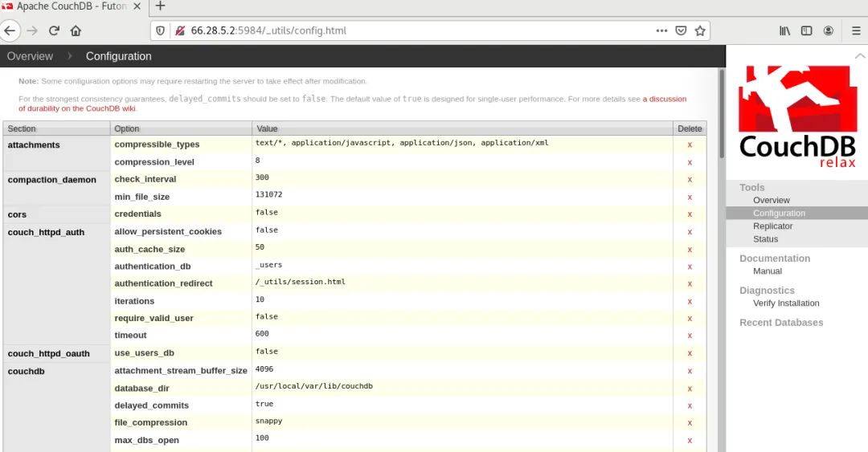The height and width of the screenshot is (452, 868).
Task: Edit iterations value 10
Action: pyautogui.click(x=260, y=299)
